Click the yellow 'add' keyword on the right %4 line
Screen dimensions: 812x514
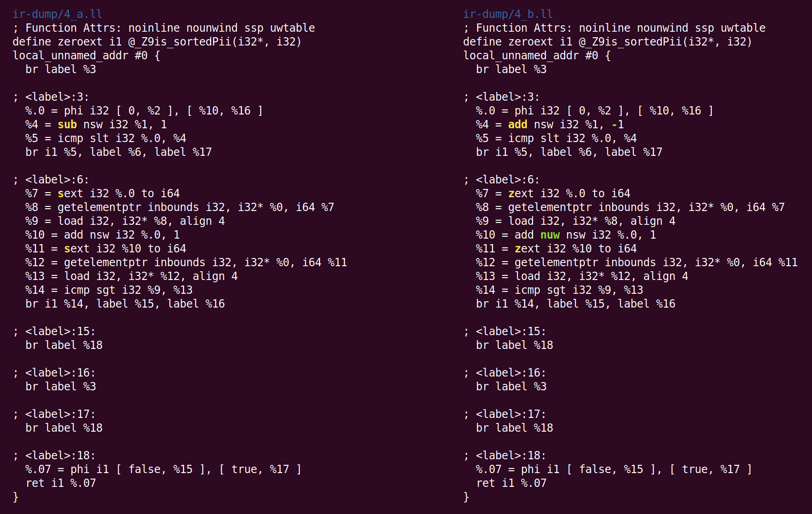(518, 125)
